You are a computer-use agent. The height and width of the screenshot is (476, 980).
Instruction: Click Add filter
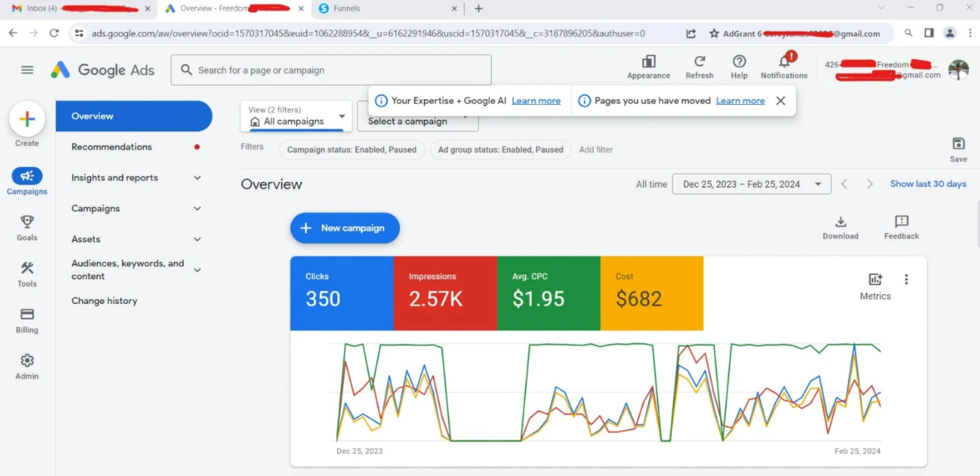pyautogui.click(x=596, y=149)
